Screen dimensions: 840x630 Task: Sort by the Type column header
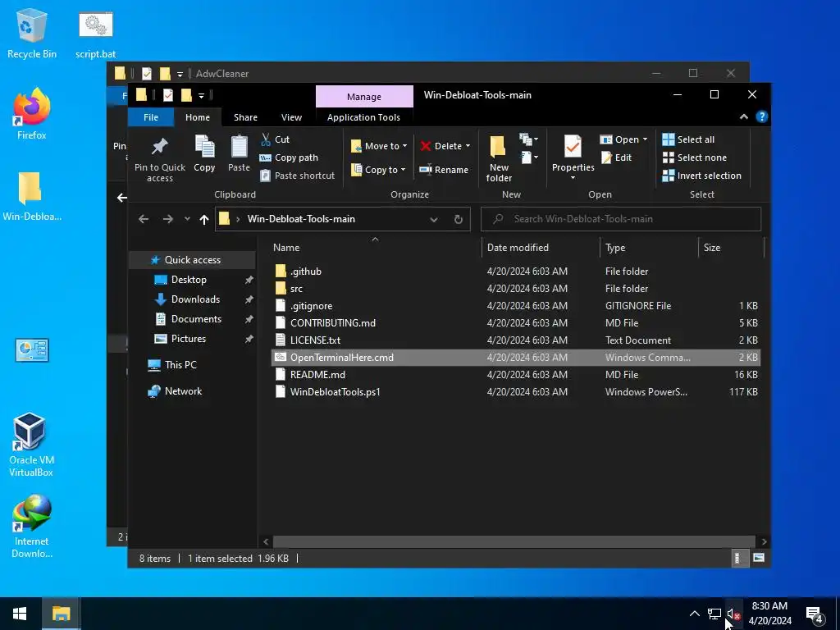[x=649, y=248]
